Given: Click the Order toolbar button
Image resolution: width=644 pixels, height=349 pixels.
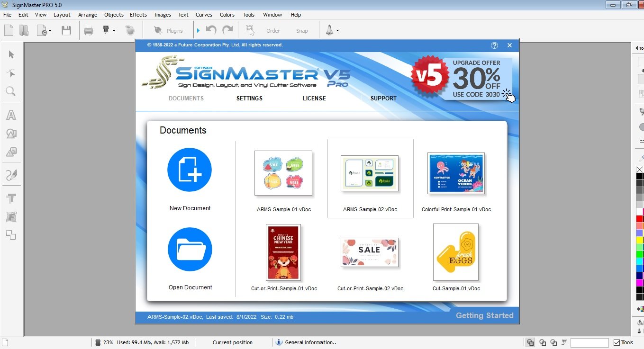Looking at the screenshot, I should tap(273, 31).
